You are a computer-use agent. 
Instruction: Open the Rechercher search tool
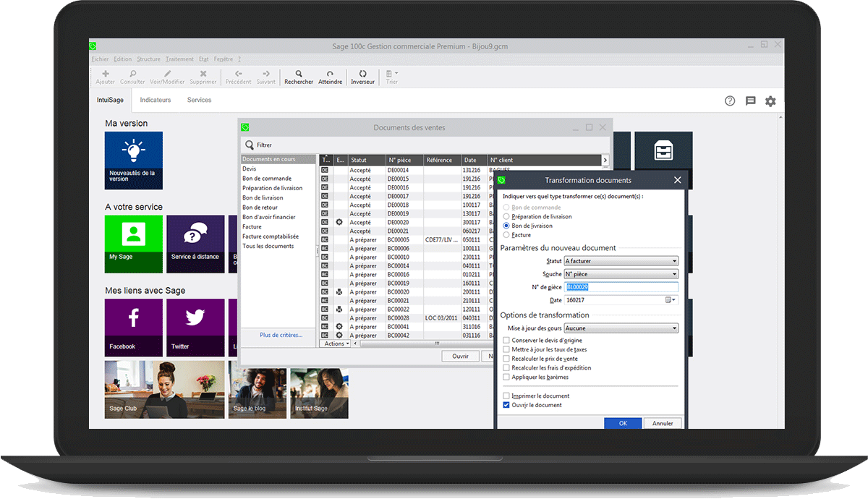tap(299, 76)
